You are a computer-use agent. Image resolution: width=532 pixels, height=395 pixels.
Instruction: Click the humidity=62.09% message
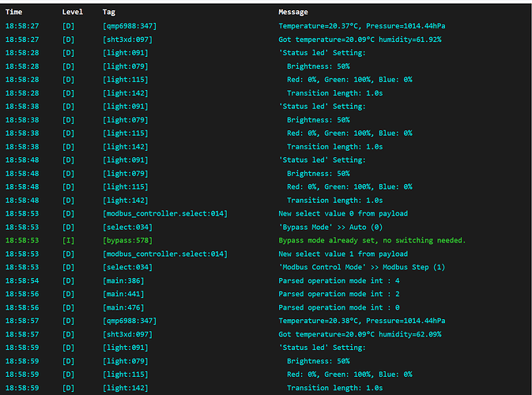click(x=360, y=334)
